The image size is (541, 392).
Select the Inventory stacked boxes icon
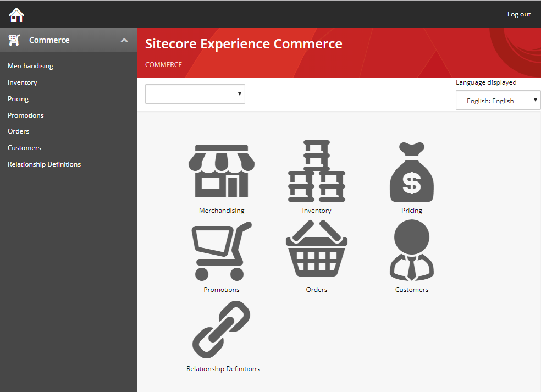pos(317,170)
